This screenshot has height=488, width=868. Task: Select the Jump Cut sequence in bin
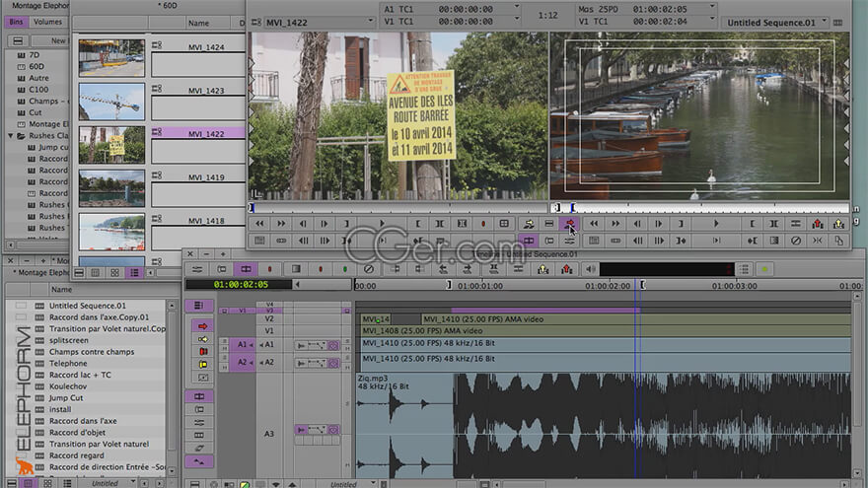click(x=66, y=398)
